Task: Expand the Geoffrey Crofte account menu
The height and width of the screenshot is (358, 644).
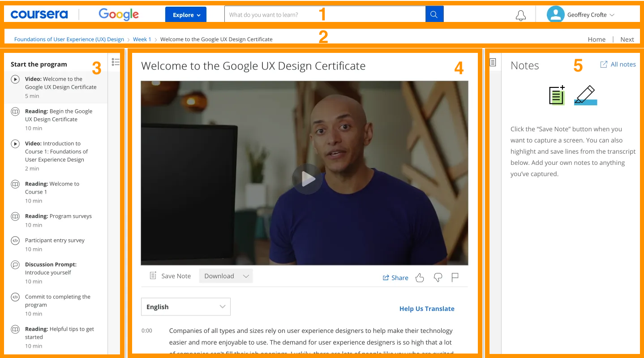Action: (x=591, y=15)
